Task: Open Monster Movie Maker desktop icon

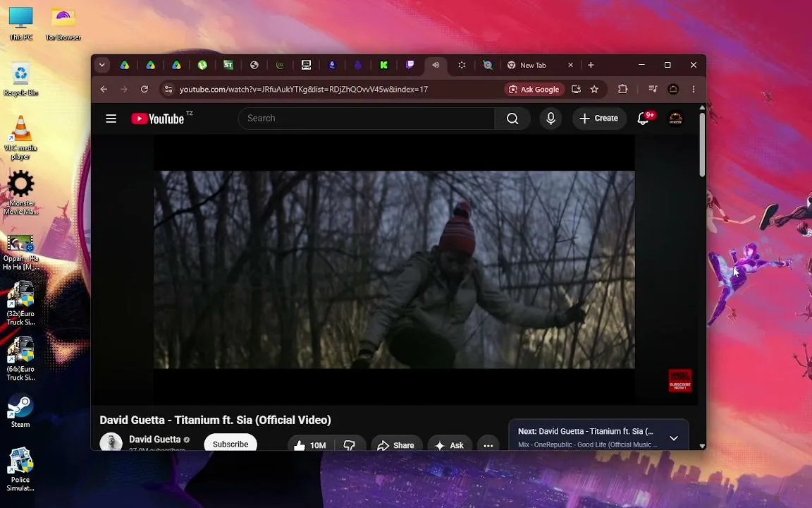Action: (20, 193)
